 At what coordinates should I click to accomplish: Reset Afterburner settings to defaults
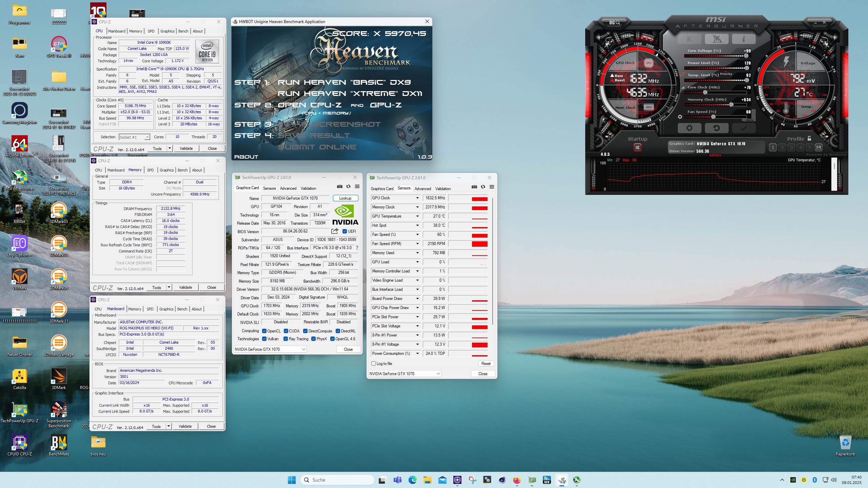716,128
